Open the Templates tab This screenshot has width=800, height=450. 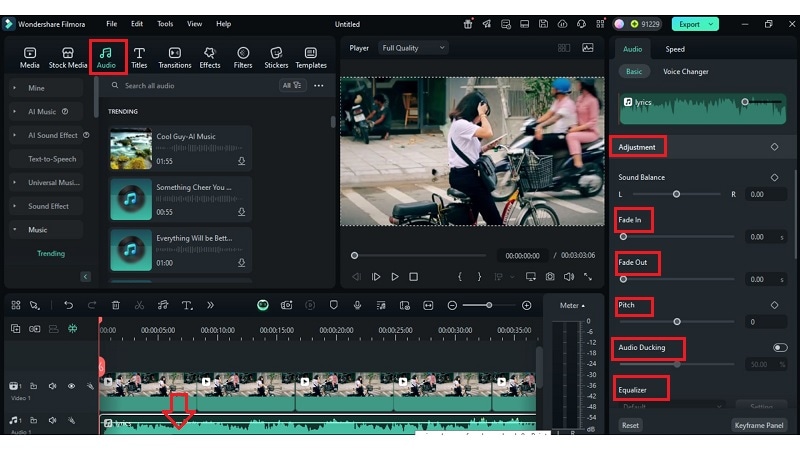pyautogui.click(x=311, y=58)
